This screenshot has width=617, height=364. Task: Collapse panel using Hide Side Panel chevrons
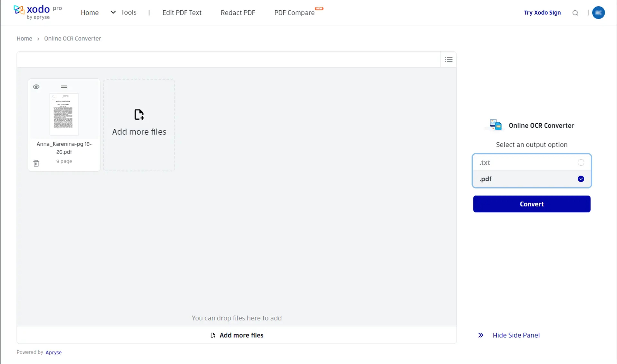pos(480,335)
